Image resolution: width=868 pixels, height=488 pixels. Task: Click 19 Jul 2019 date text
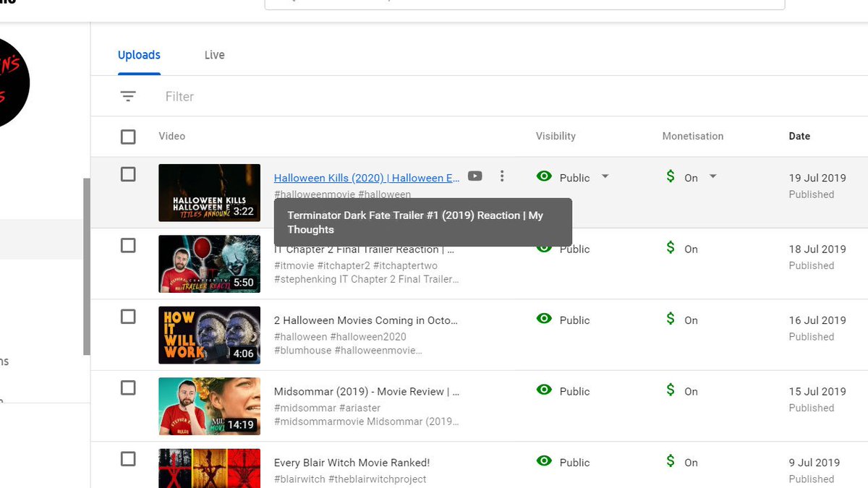point(817,178)
